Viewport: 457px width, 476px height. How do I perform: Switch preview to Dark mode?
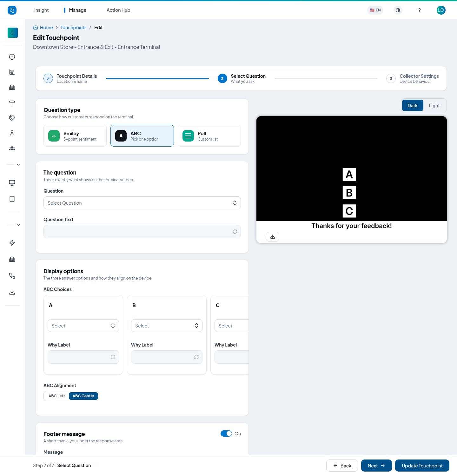pyautogui.click(x=413, y=106)
